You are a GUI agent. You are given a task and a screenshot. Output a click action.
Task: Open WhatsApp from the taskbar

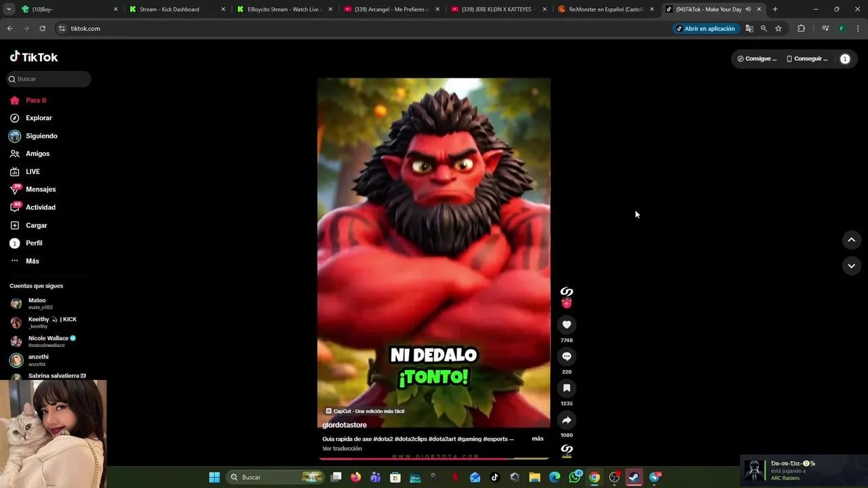574,477
